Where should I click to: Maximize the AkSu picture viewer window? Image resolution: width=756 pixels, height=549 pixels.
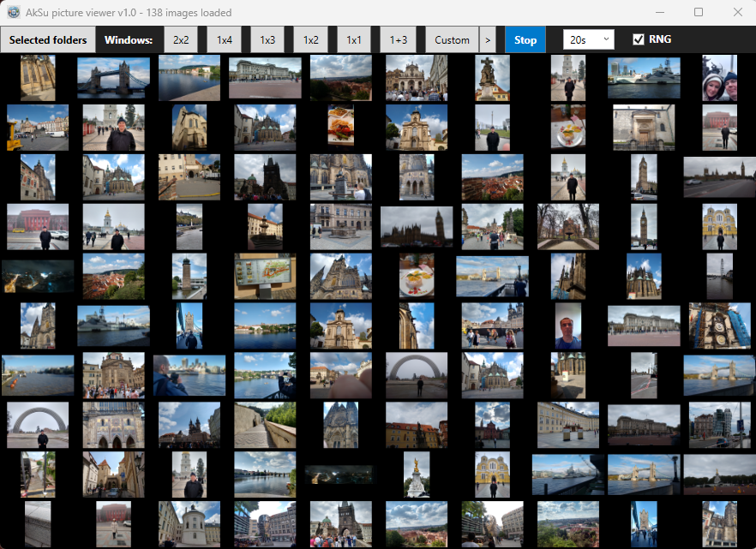click(698, 12)
